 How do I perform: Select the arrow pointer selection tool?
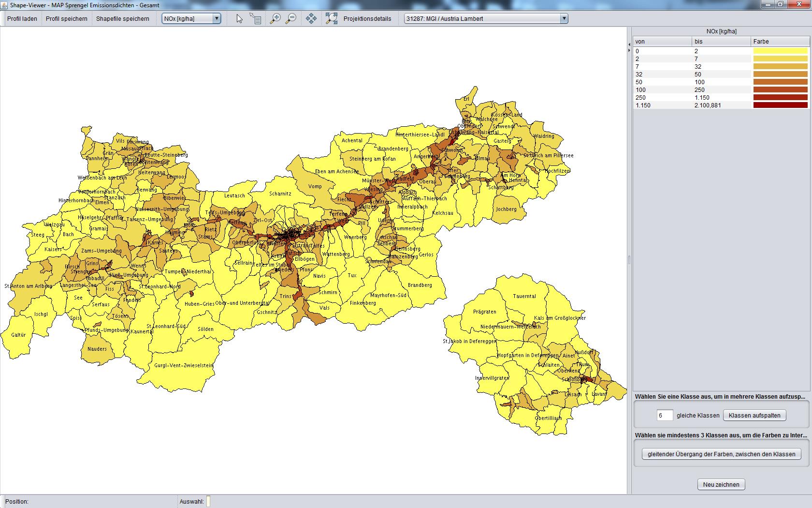click(239, 19)
